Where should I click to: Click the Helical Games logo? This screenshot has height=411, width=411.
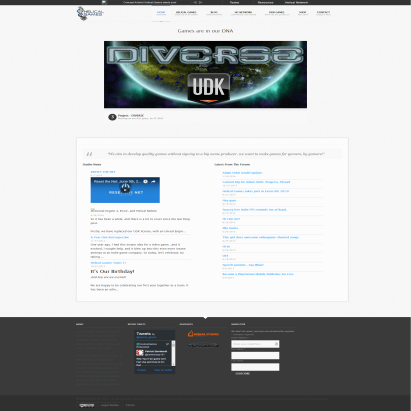tap(90, 13)
